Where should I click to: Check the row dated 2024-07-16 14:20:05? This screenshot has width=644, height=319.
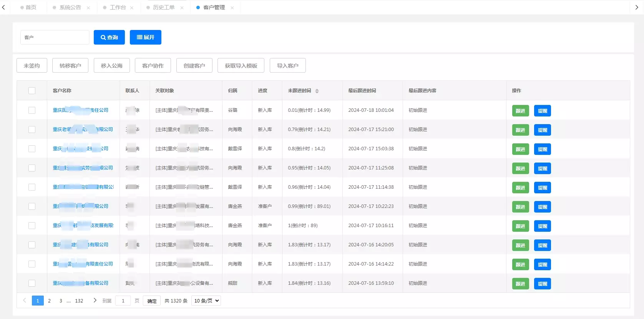tap(32, 245)
